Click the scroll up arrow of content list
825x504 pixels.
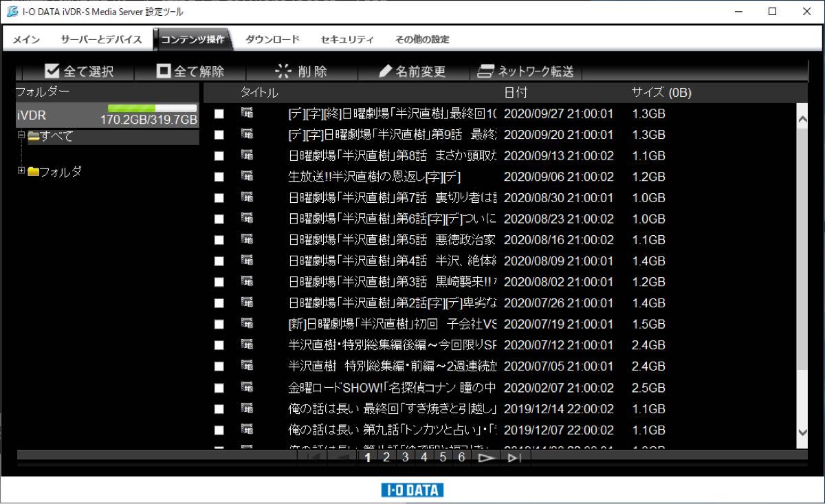pyautogui.click(x=802, y=120)
